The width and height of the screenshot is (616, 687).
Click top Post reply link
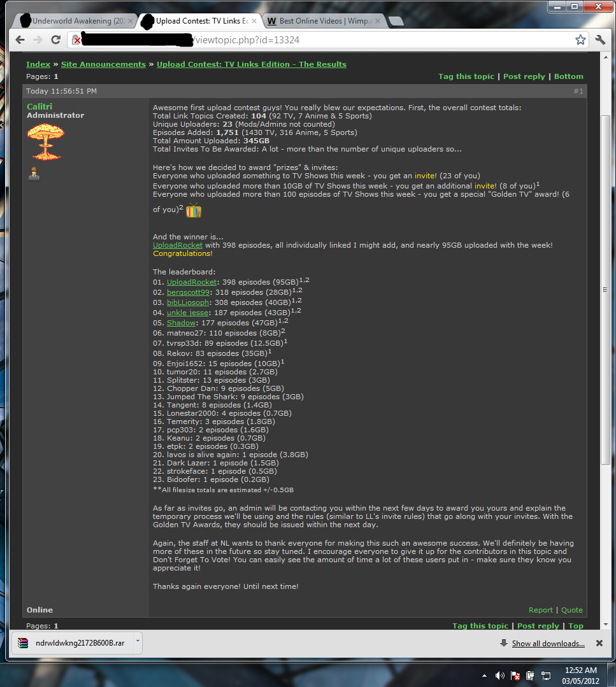coord(524,76)
